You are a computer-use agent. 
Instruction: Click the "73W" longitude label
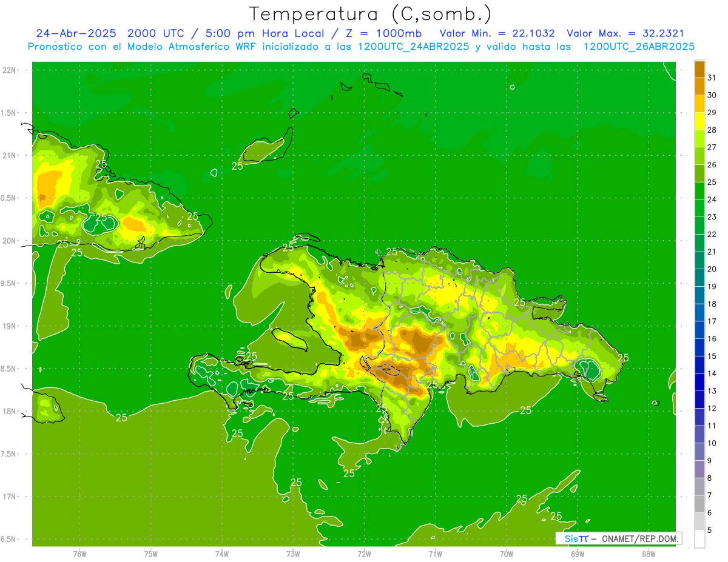pyautogui.click(x=293, y=554)
